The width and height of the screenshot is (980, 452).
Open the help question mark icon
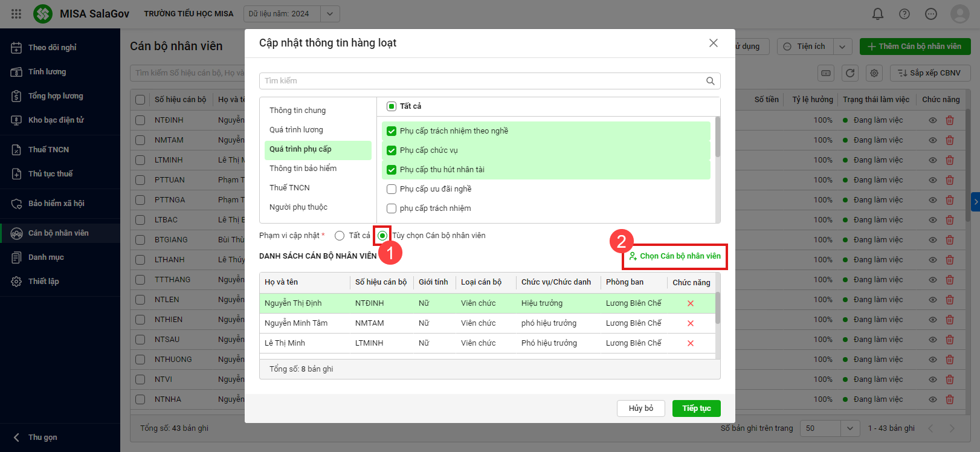(904, 13)
